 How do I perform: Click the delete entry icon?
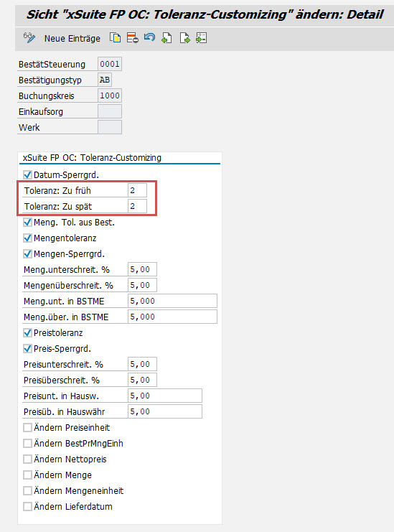click(x=132, y=37)
